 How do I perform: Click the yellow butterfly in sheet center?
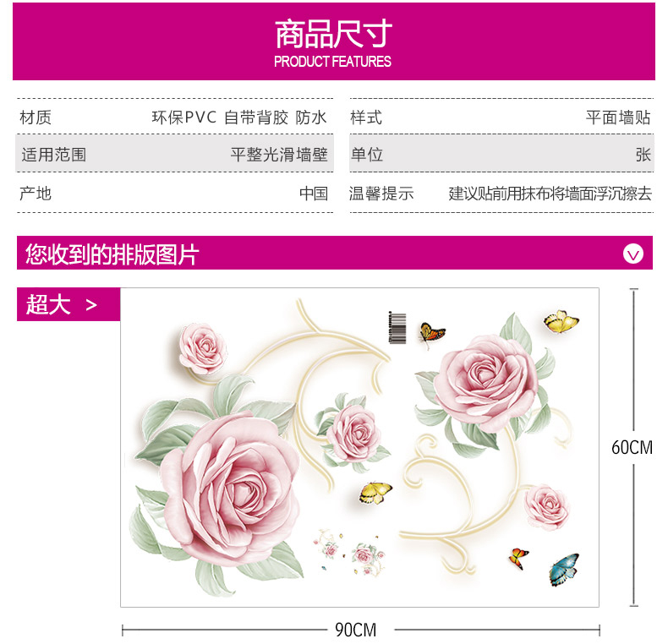pyautogui.click(x=375, y=493)
